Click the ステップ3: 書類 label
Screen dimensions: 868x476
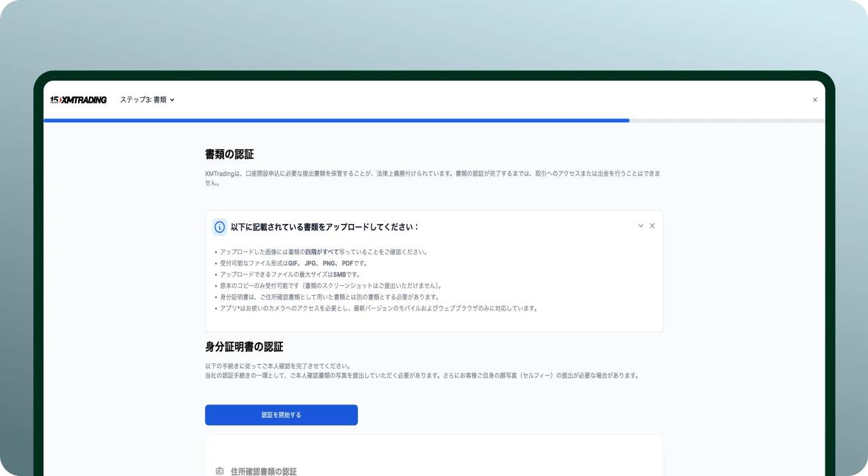tap(144, 100)
